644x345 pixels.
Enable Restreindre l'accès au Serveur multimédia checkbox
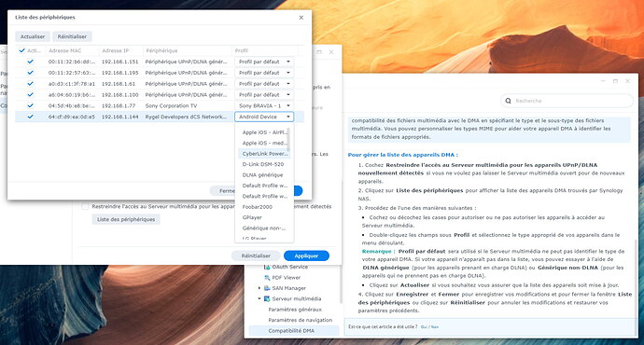pyautogui.click(x=85, y=206)
